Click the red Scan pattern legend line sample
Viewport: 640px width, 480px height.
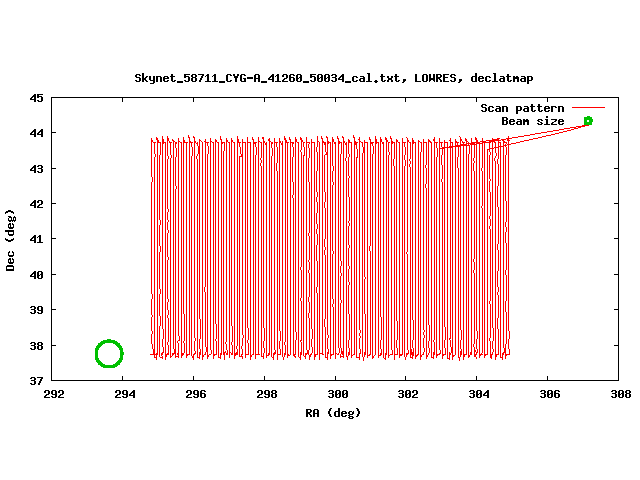pos(588,108)
